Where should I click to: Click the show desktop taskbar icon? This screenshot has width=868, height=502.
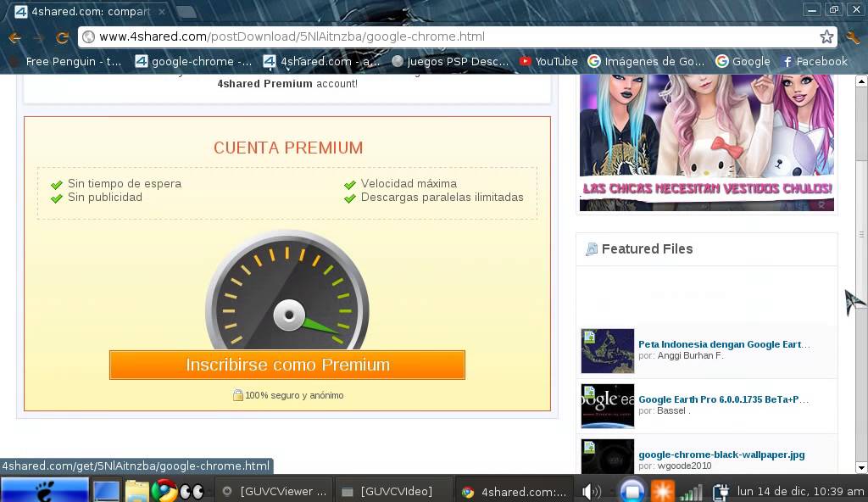[106, 491]
